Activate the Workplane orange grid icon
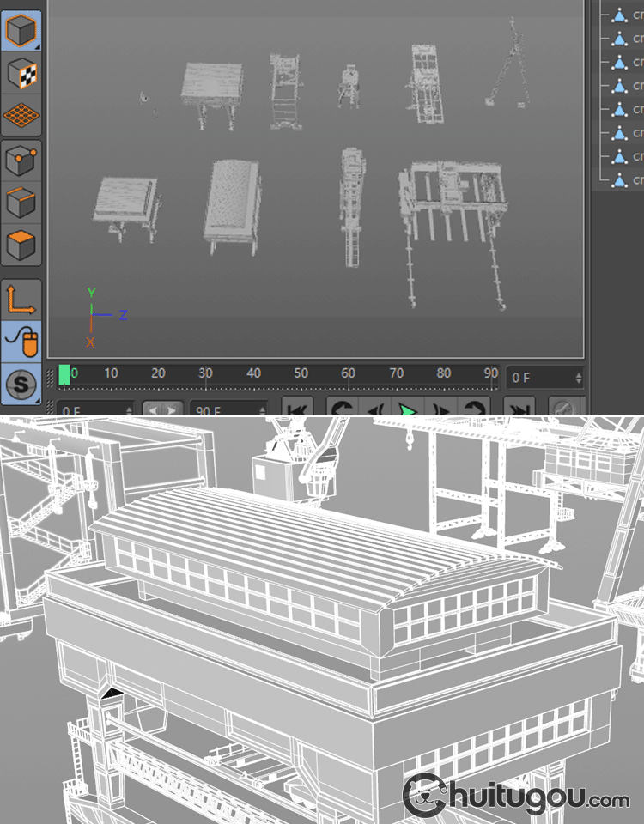Viewport: 644px width, 824px height. click(21, 115)
